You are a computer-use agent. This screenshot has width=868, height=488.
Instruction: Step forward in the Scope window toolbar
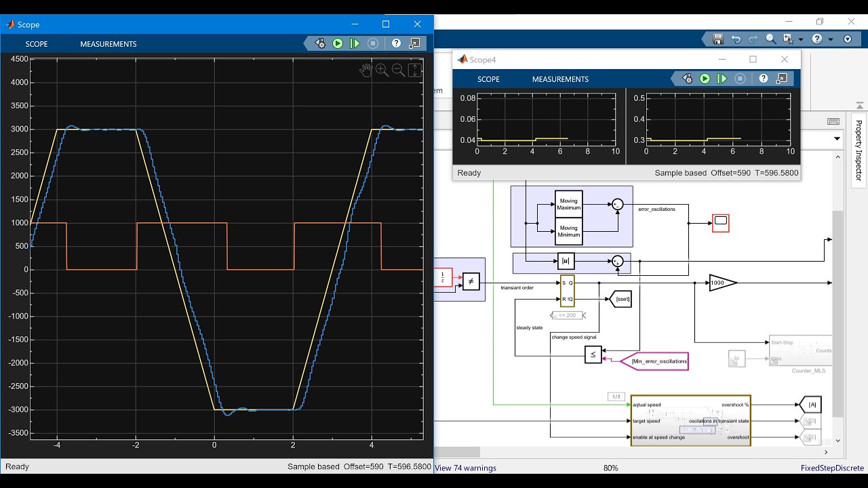point(355,43)
